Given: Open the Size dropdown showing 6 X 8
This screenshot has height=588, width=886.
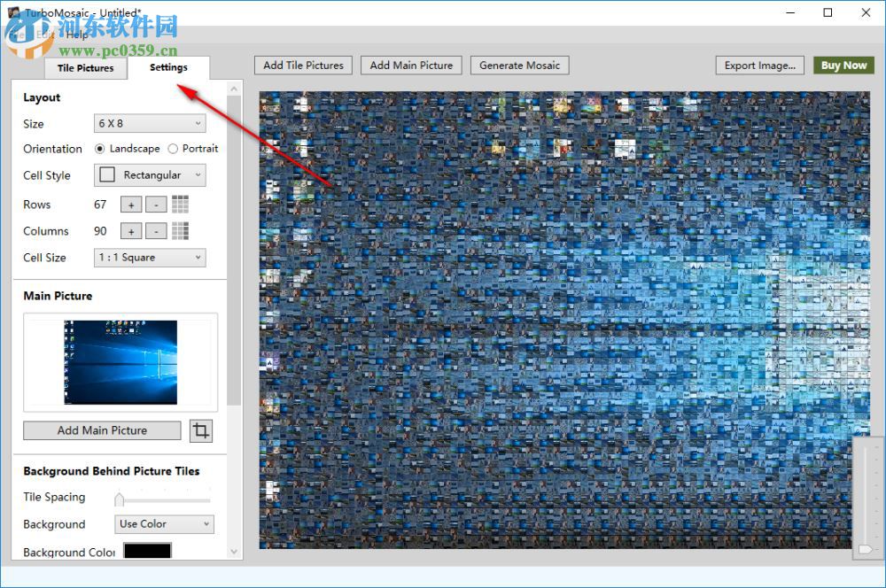Looking at the screenshot, I should point(150,123).
